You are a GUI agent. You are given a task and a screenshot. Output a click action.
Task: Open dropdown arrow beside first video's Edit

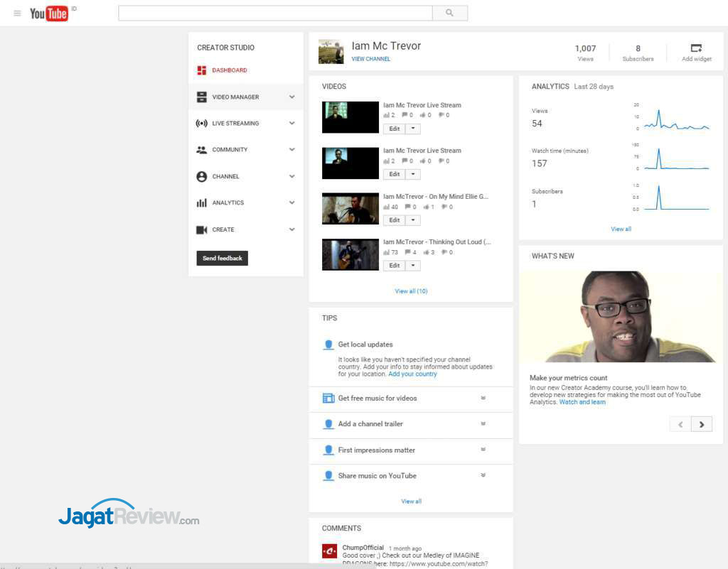[x=413, y=129]
